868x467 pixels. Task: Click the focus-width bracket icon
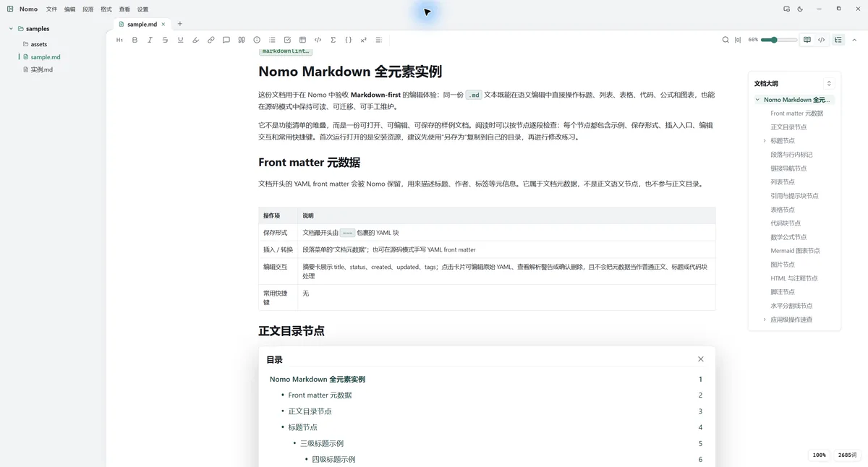[x=738, y=40]
